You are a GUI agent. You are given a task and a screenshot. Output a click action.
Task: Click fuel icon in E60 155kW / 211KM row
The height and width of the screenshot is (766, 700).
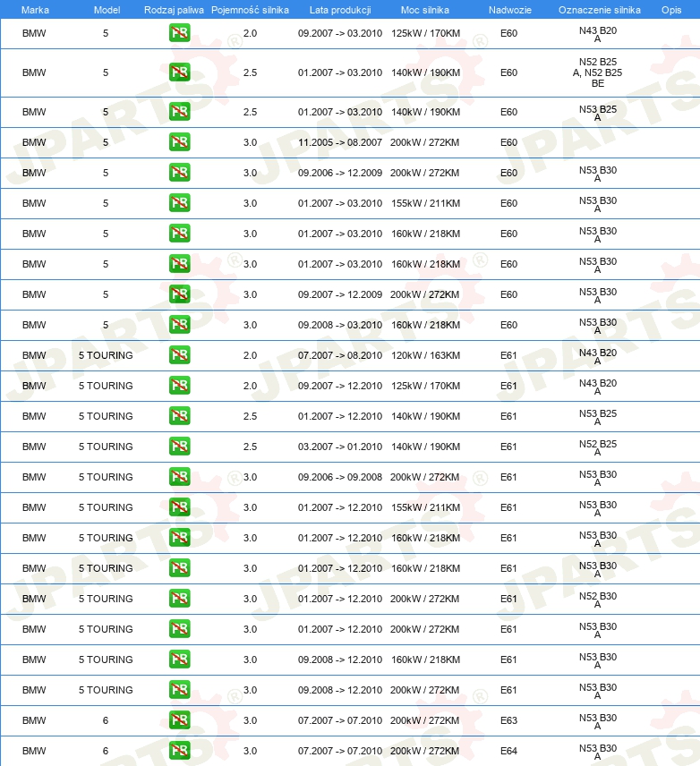[179, 203]
